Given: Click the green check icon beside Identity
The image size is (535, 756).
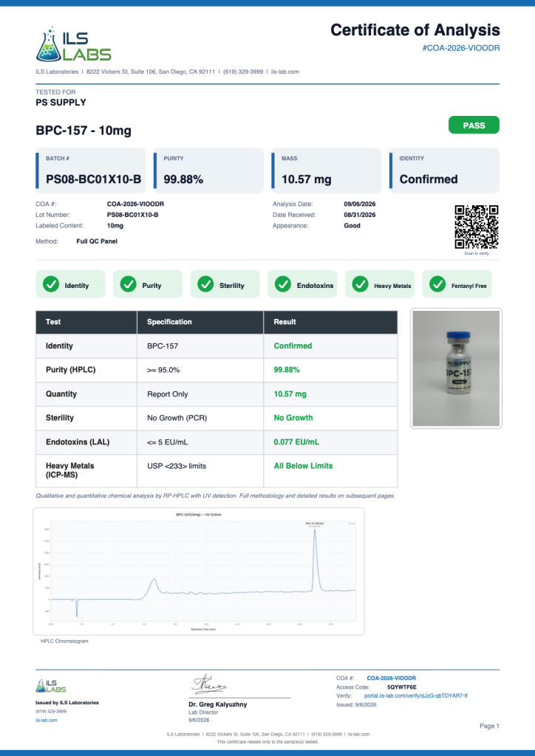Looking at the screenshot, I should click(51, 284).
